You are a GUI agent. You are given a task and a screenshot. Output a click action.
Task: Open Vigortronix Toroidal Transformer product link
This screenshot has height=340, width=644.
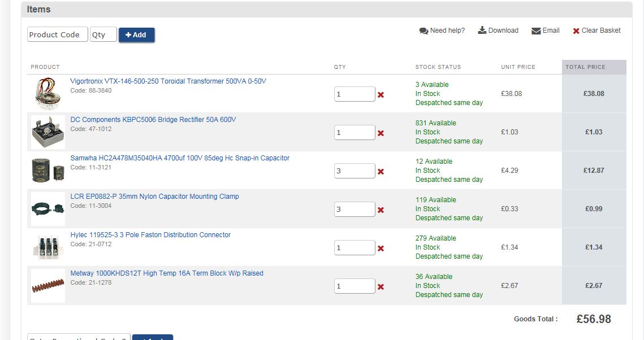click(x=168, y=81)
